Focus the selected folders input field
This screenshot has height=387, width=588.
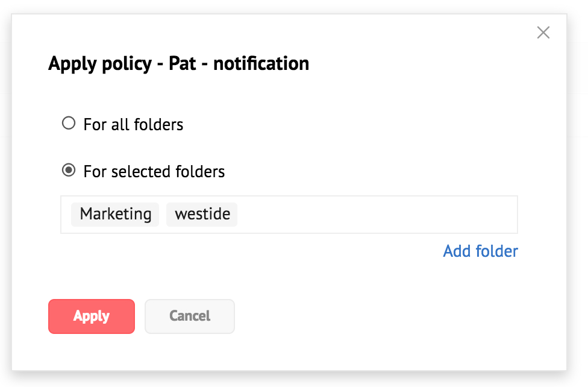pos(374,215)
